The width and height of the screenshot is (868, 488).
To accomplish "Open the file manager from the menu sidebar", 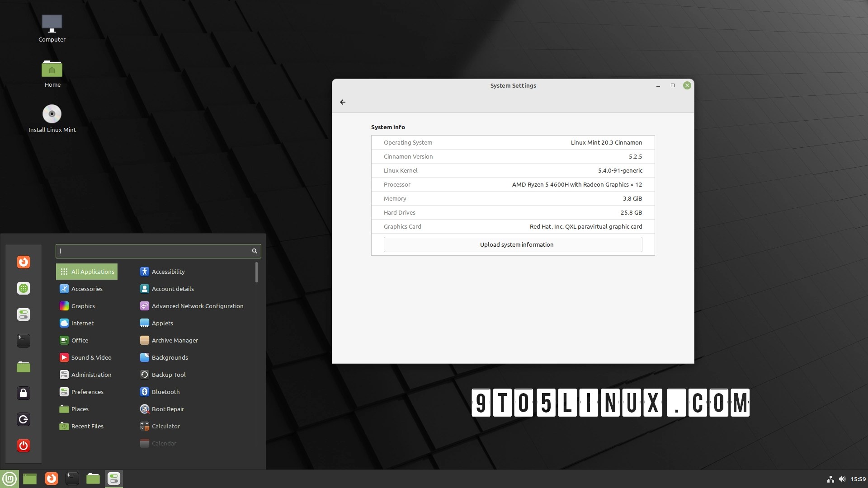I will click(x=24, y=367).
